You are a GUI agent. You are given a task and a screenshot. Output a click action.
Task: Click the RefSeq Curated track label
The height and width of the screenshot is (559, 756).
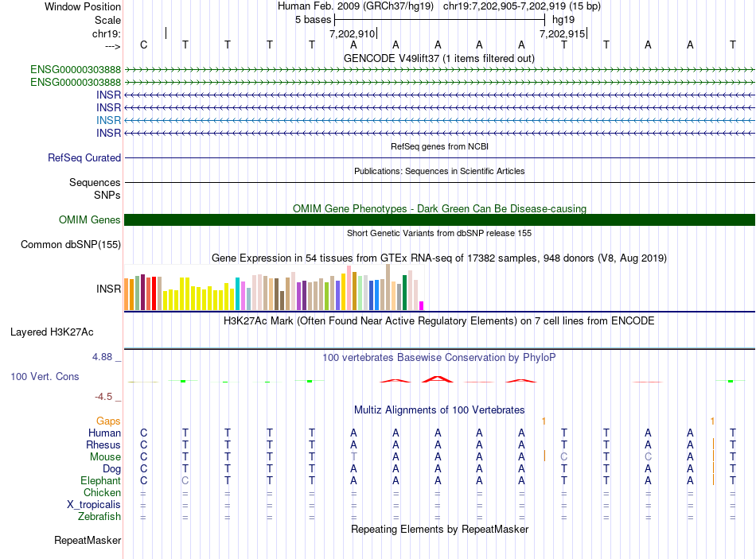click(x=84, y=157)
